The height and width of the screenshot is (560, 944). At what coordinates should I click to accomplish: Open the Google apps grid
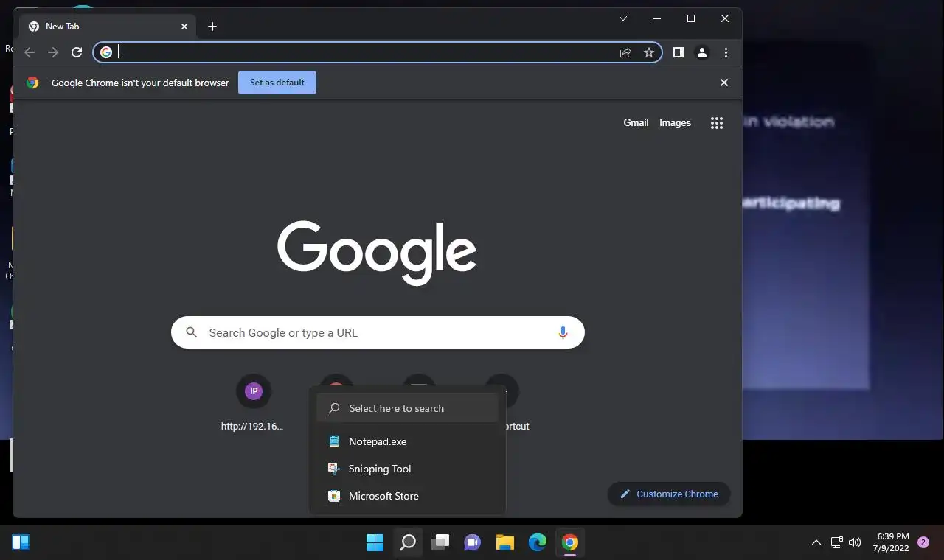coord(717,123)
